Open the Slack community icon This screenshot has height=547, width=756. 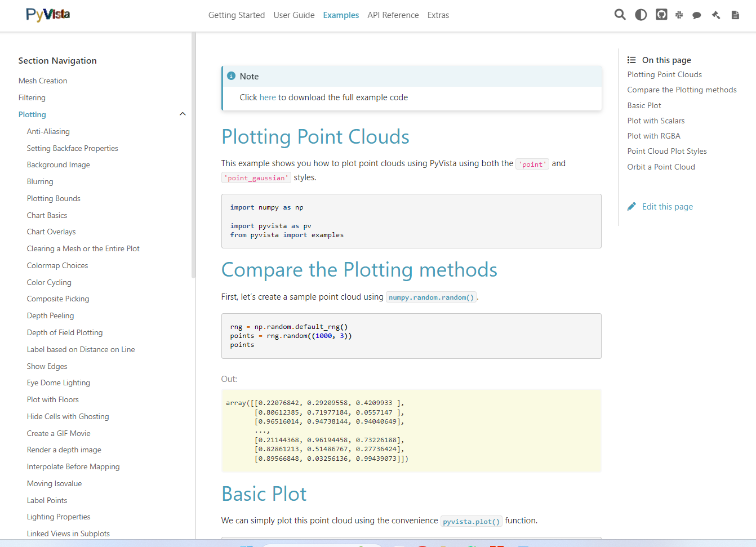pos(679,15)
